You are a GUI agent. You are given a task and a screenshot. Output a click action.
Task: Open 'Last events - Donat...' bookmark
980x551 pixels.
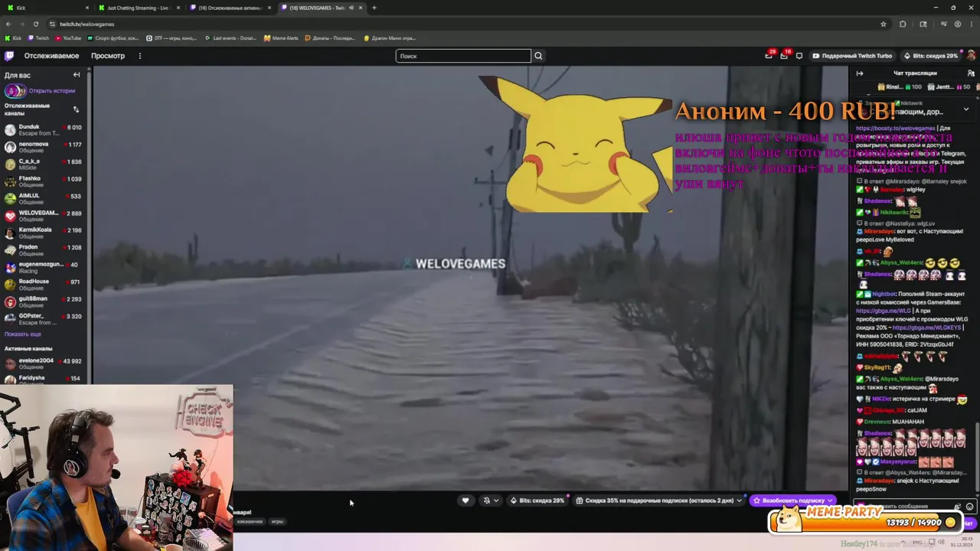coord(230,37)
